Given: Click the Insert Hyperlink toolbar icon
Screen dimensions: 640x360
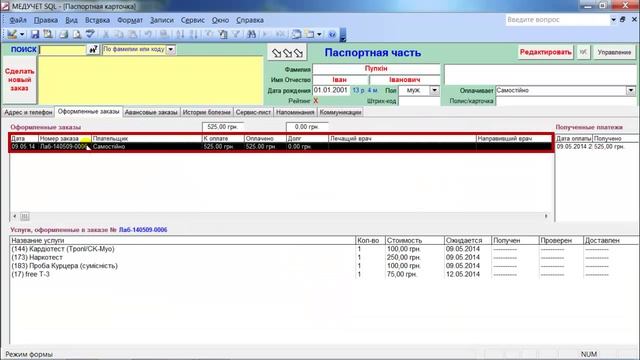Looking at the screenshot, I should (164, 34).
